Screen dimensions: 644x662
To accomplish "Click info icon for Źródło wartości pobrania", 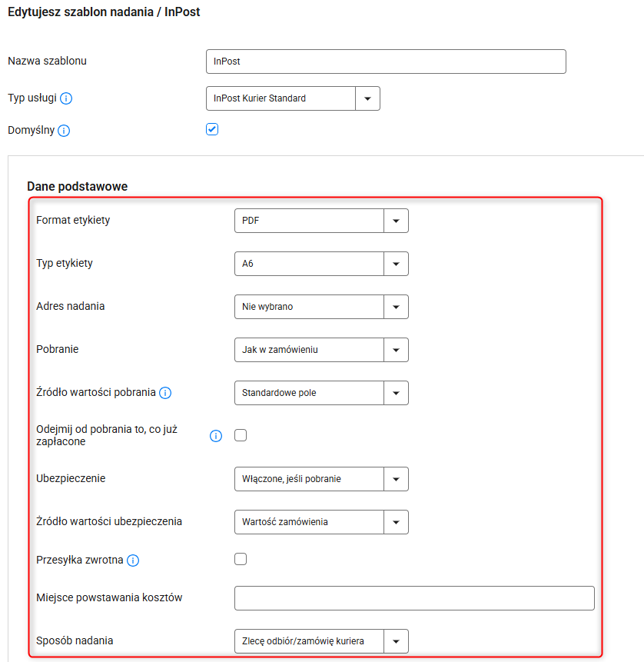I will pyautogui.click(x=165, y=393).
